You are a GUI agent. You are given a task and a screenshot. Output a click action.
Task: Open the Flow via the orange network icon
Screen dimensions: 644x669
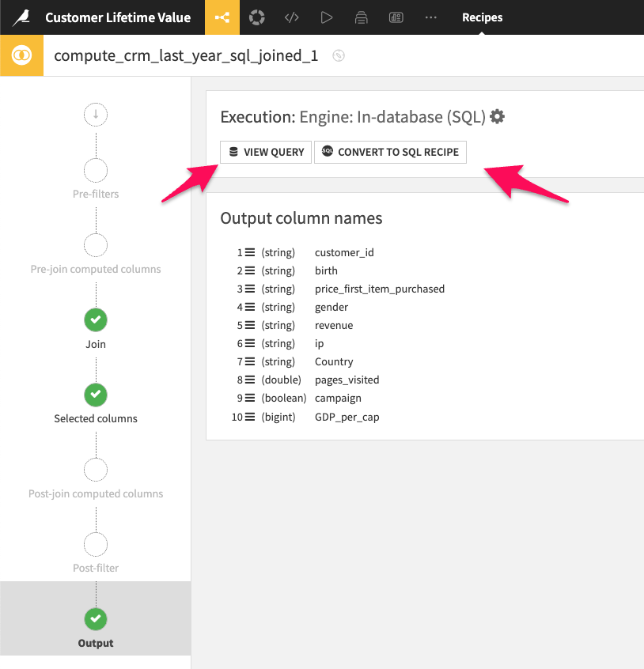pos(222,17)
